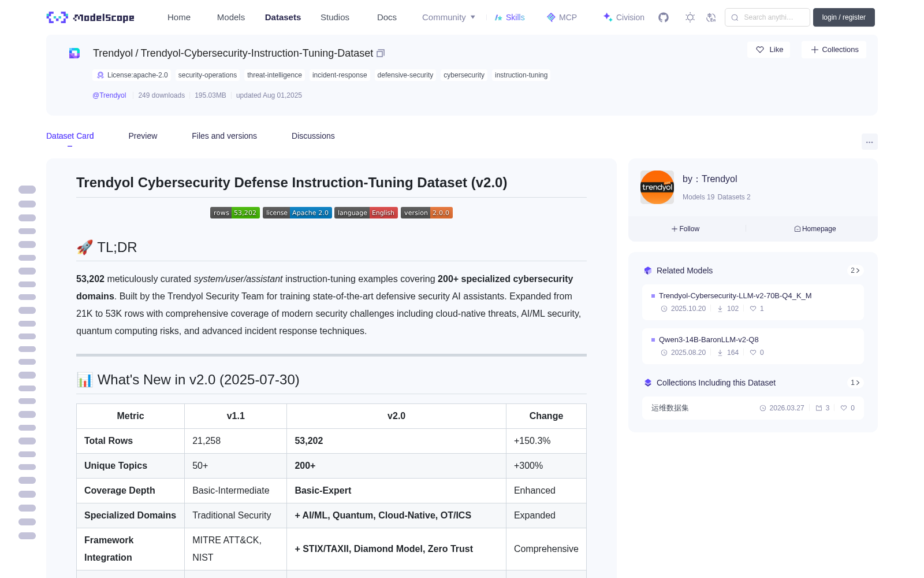Image resolution: width=924 pixels, height=578 pixels.
Task: Open the Preview tab
Action: pos(143,136)
